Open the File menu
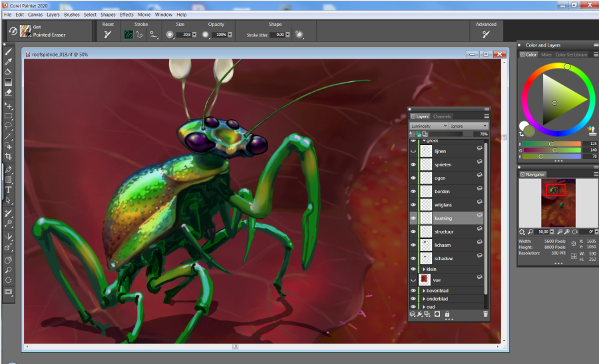The height and width of the screenshot is (364, 599). coord(7,15)
